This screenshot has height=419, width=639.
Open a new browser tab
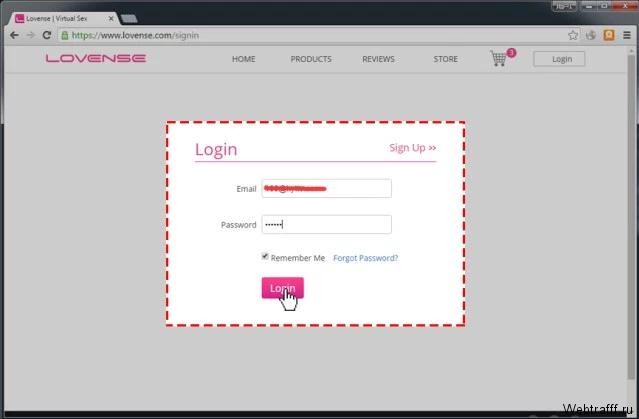coord(129,19)
